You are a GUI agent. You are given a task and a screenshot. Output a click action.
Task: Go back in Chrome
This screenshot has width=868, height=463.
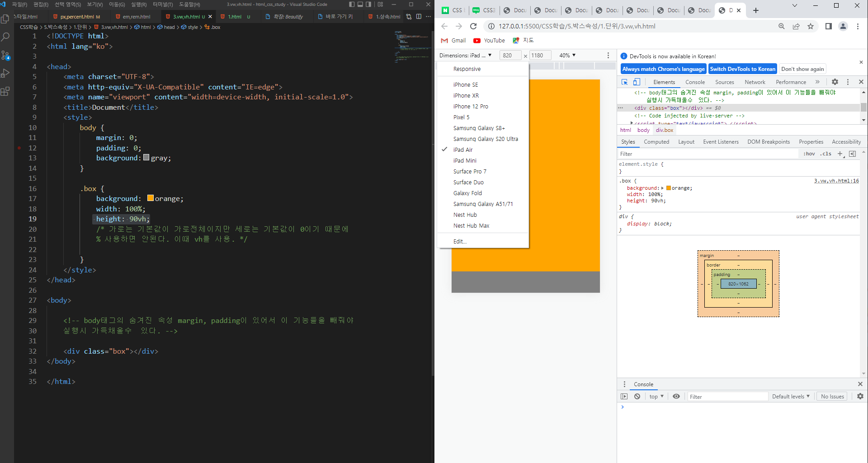click(x=444, y=26)
